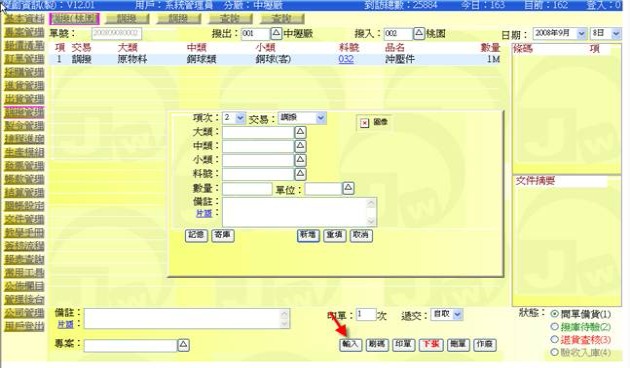Screen dimensions: 630x368
Task: Open lookup triangle beside 料號 field
Action: (300, 174)
